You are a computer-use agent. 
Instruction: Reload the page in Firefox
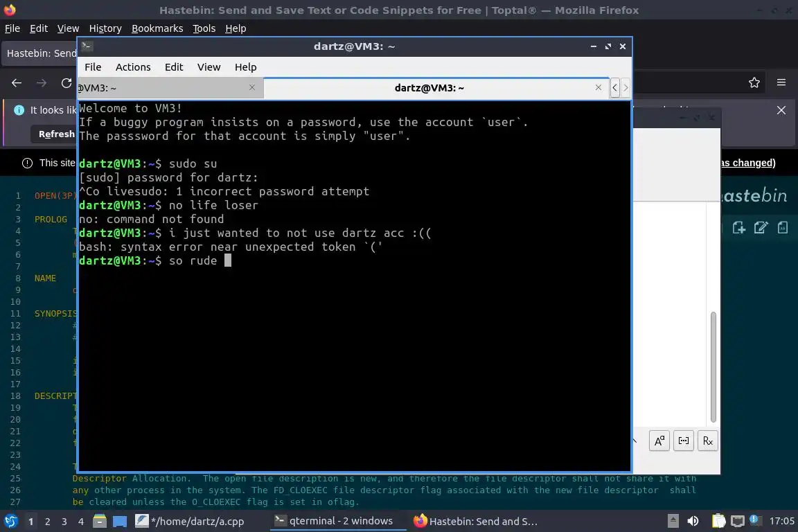[66, 82]
